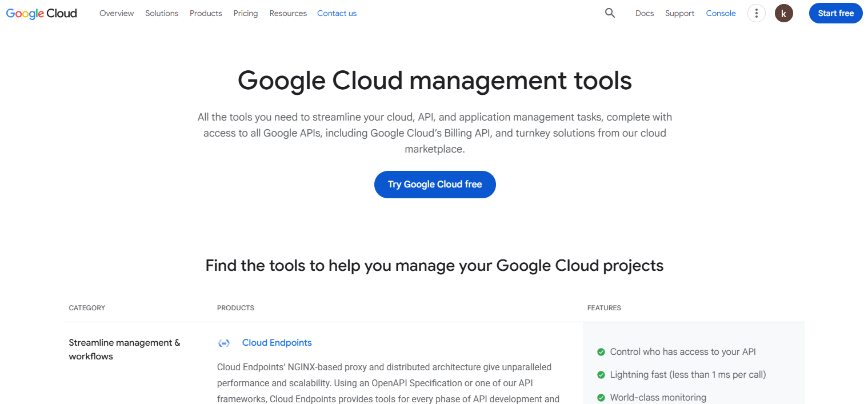
Task: Open the Resources nav menu
Action: click(288, 13)
